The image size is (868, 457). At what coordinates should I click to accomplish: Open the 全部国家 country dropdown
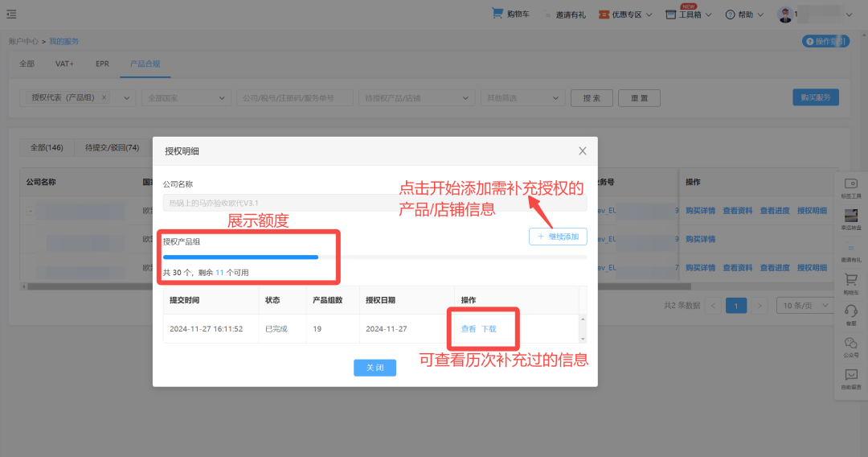186,98
